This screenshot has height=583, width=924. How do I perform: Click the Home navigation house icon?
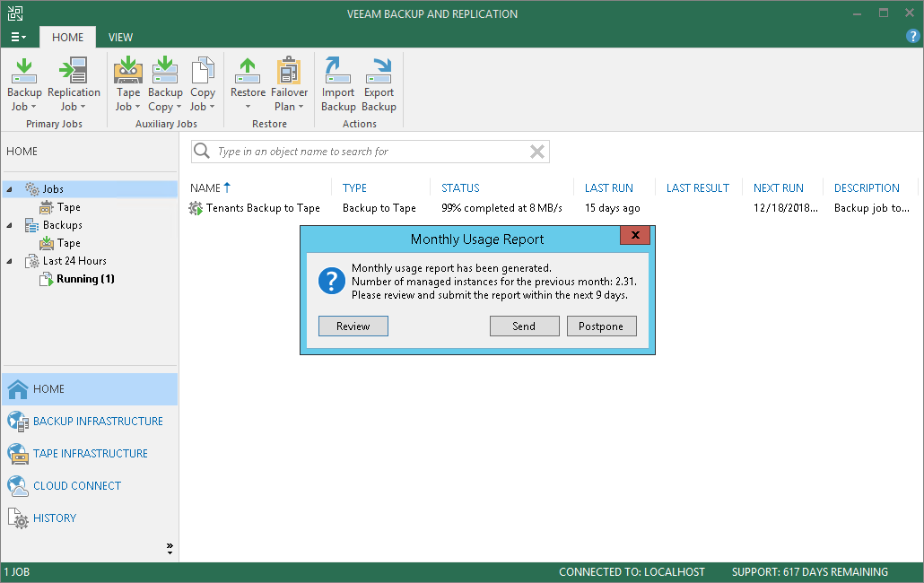pos(18,389)
